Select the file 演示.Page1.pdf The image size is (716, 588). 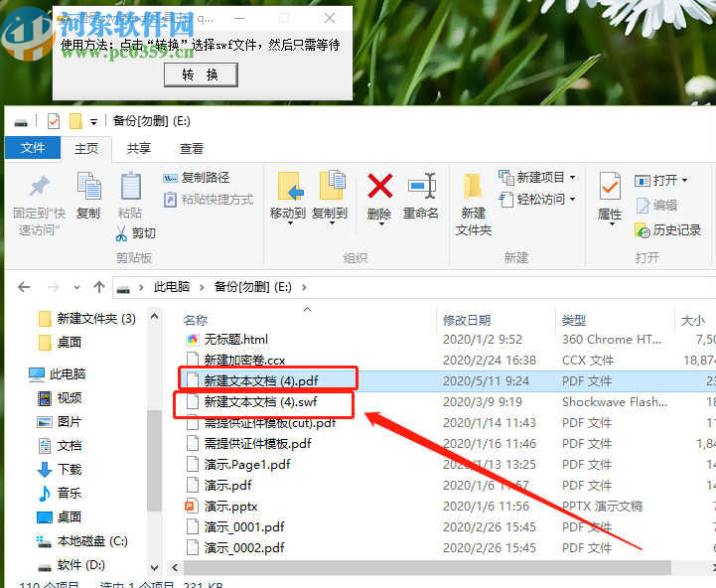click(x=247, y=465)
